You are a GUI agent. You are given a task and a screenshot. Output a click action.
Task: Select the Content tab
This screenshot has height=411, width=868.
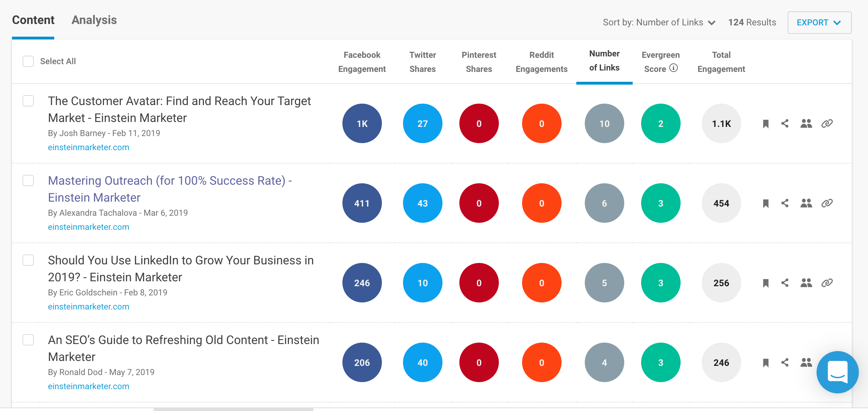[33, 20]
